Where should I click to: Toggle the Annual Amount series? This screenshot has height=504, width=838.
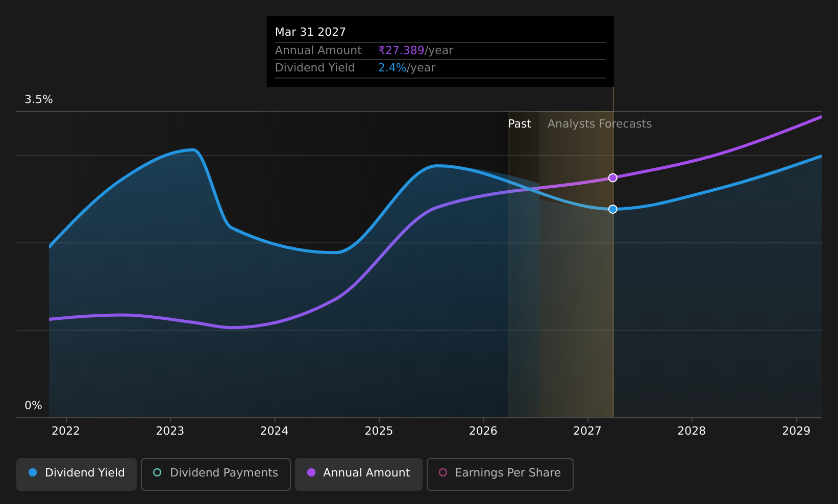(x=358, y=474)
